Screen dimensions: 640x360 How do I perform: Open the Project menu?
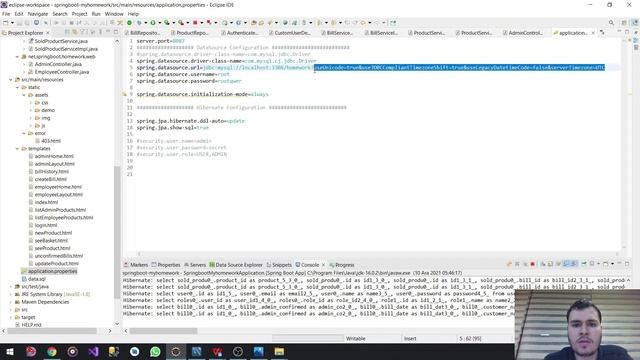pyautogui.click(x=79, y=14)
